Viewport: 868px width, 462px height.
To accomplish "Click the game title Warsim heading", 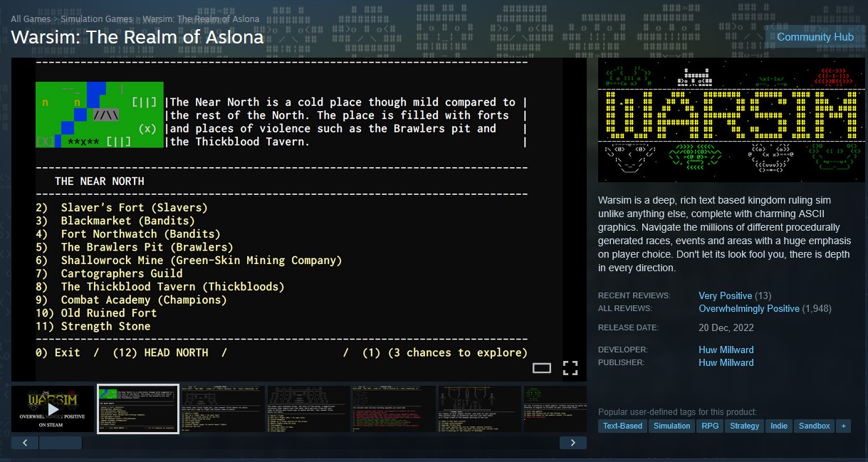I will pyautogui.click(x=137, y=37).
